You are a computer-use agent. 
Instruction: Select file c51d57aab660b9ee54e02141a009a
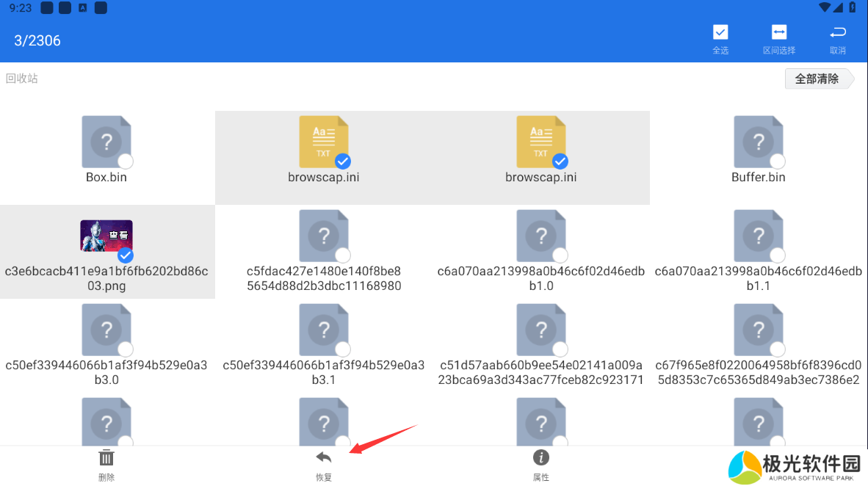[541, 329]
